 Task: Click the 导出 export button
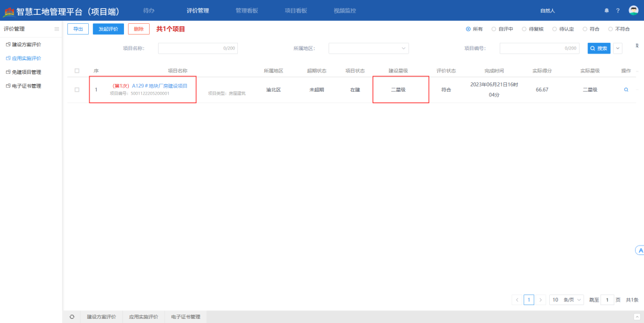[x=78, y=29]
